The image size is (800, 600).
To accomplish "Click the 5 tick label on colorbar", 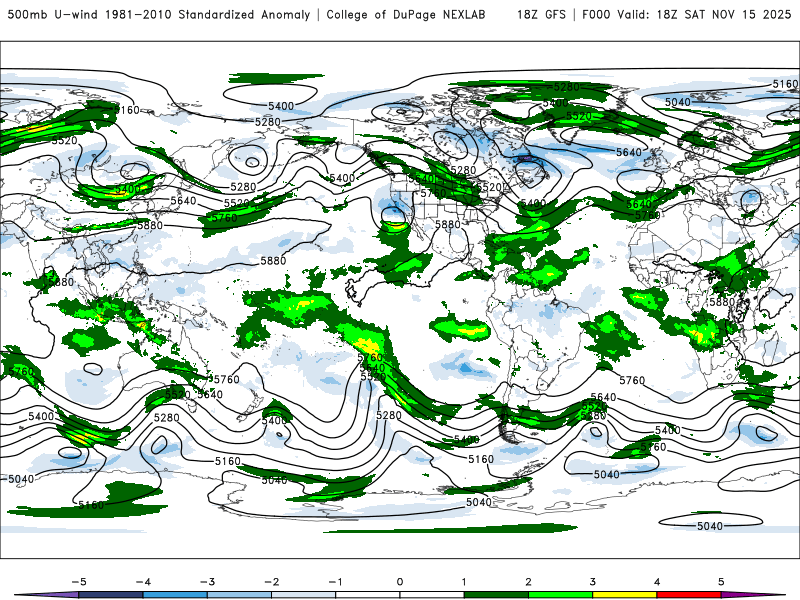I will 721,582.
